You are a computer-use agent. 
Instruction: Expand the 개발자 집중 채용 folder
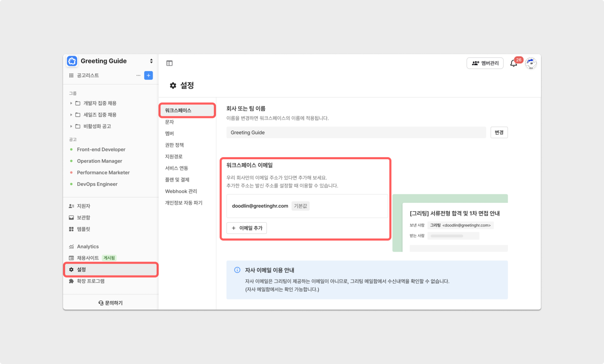click(x=71, y=103)
